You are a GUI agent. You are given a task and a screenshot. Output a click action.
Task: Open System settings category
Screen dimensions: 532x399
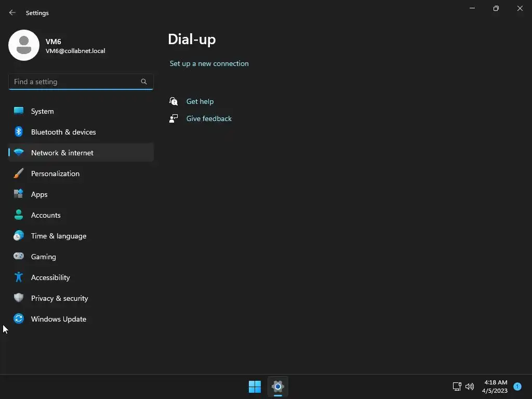81,111
